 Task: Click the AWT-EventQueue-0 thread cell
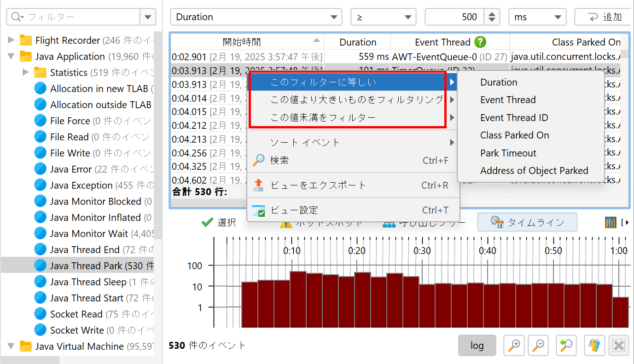pyautogui.click(x=450, y=57)
